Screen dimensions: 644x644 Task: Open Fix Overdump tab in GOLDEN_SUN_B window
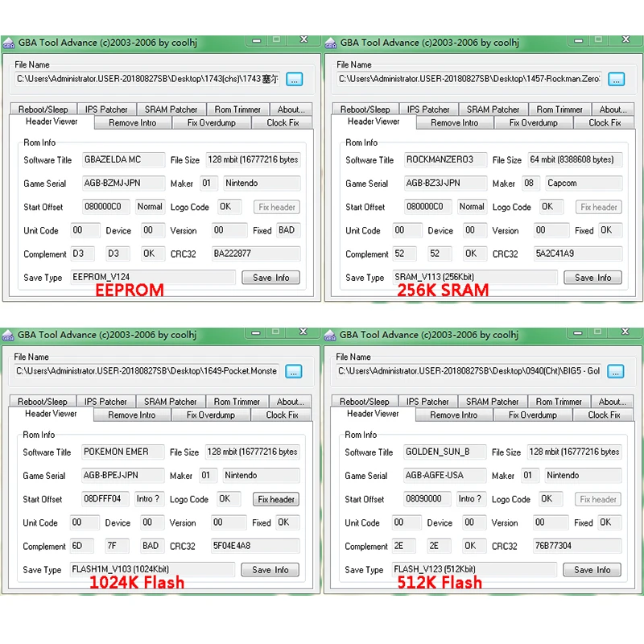[533, 415]
